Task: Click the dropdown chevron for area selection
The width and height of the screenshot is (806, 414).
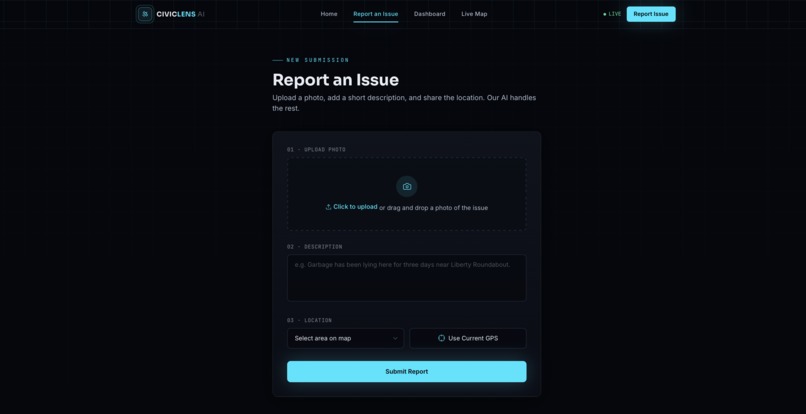Action: coord(395,338)
